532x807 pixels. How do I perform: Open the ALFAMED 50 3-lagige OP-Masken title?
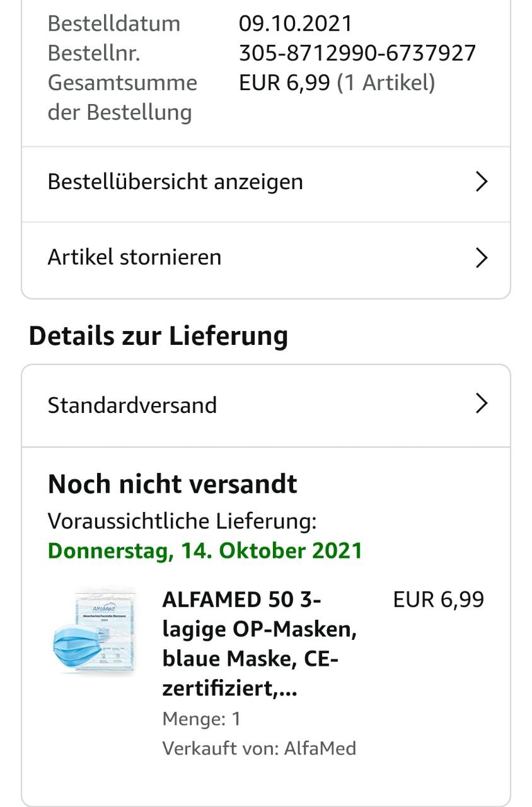(259, 644)
